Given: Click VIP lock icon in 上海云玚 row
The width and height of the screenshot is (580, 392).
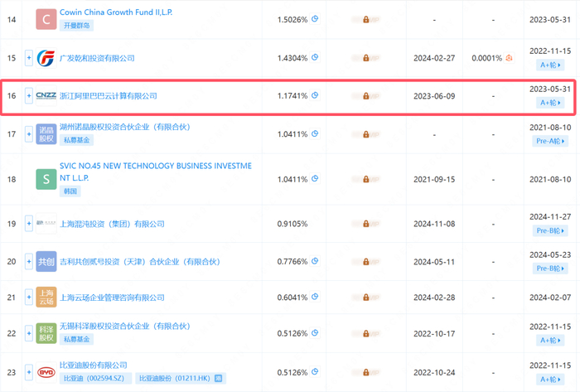Looking at the screenshot, I should tap(366, 298).
